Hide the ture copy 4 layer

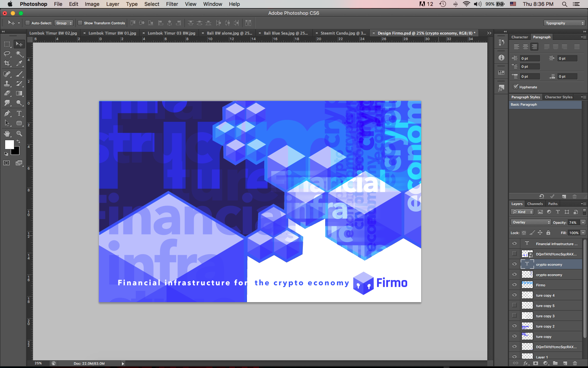point(514,295)
